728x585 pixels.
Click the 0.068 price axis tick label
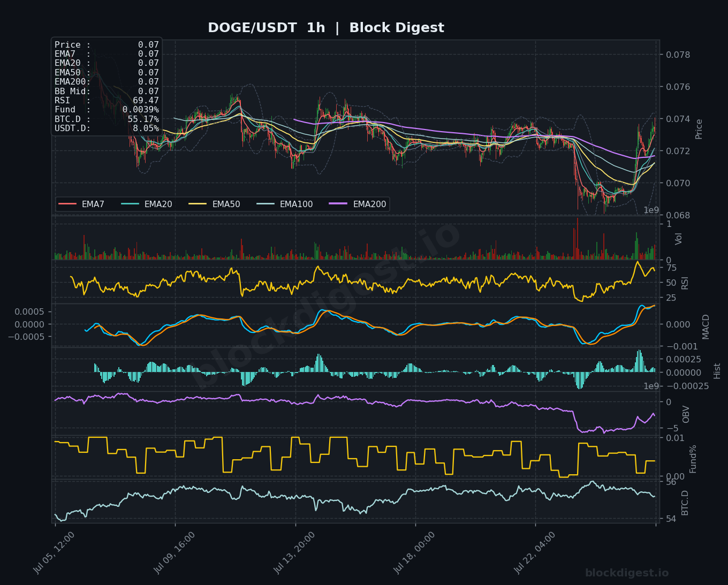tap(678, 215)
